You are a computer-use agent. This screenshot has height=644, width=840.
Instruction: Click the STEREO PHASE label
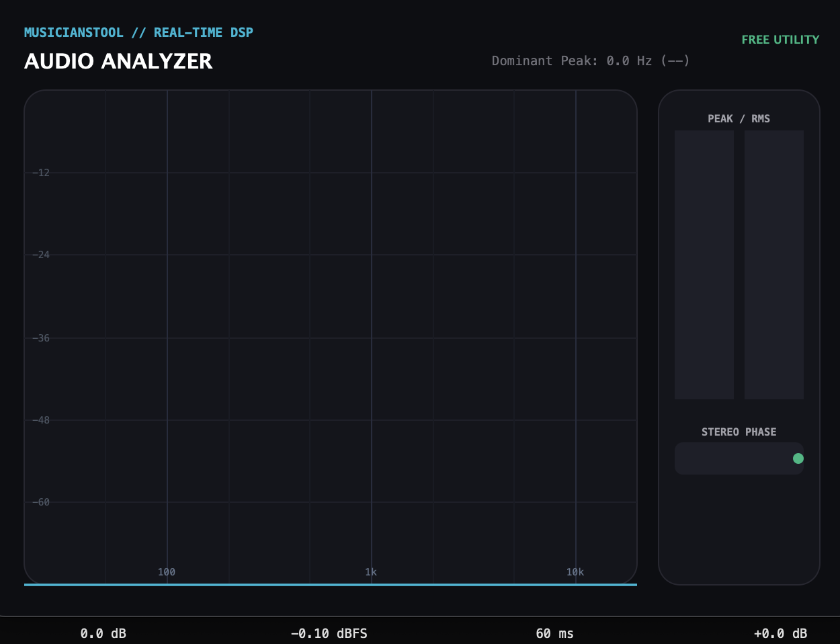pyautogui.click(x=739, y=432)
